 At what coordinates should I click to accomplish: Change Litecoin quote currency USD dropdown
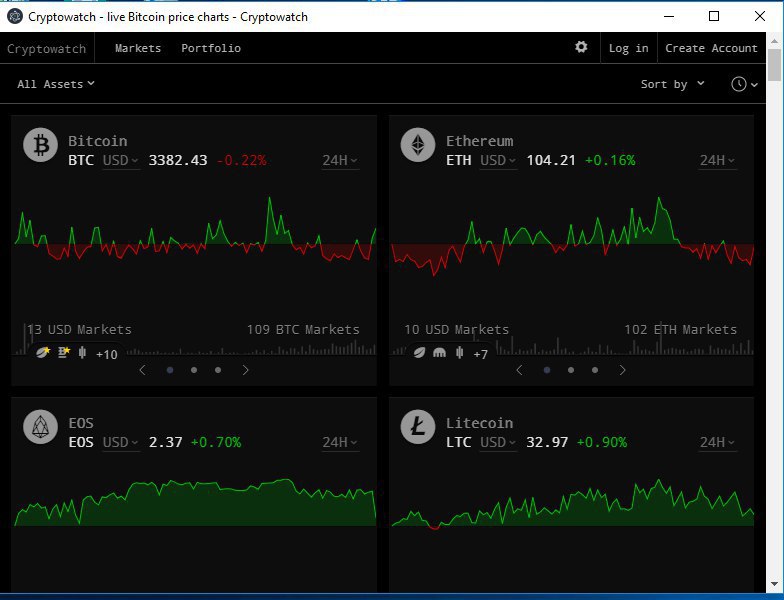pos(498,442)
